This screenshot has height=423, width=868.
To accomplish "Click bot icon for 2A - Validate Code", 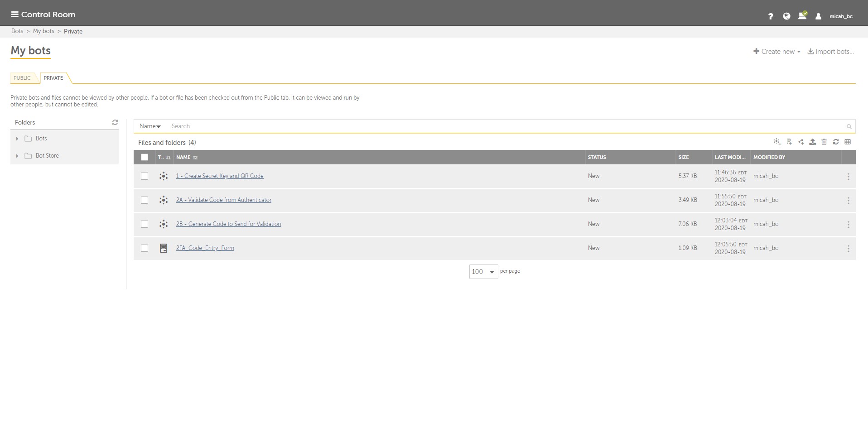I will [164, 200].
